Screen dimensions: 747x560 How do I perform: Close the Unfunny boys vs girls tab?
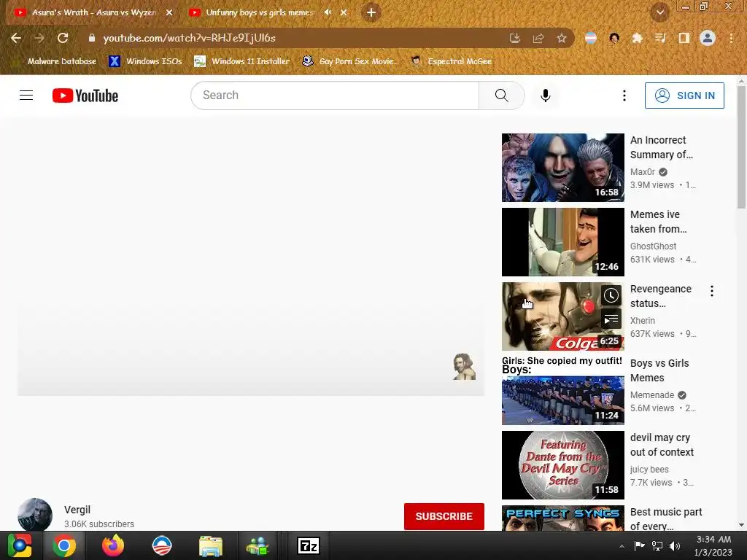tap(344, 12)
